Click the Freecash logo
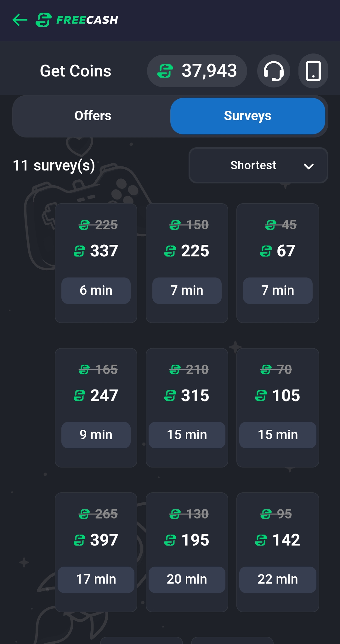 coord(77,20)
